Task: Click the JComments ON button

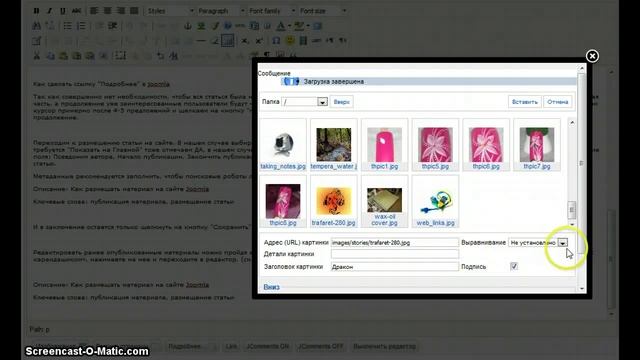Action: click(x=268, y=346)
